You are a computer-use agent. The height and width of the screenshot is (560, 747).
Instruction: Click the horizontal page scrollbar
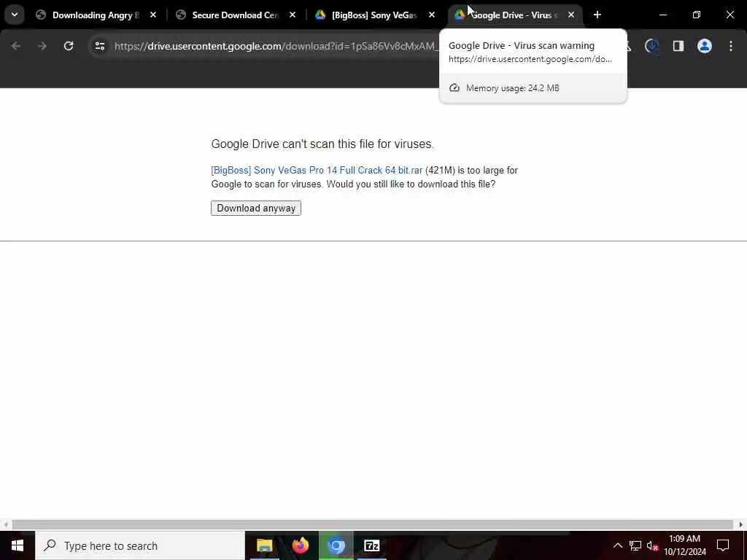point(373,524)
